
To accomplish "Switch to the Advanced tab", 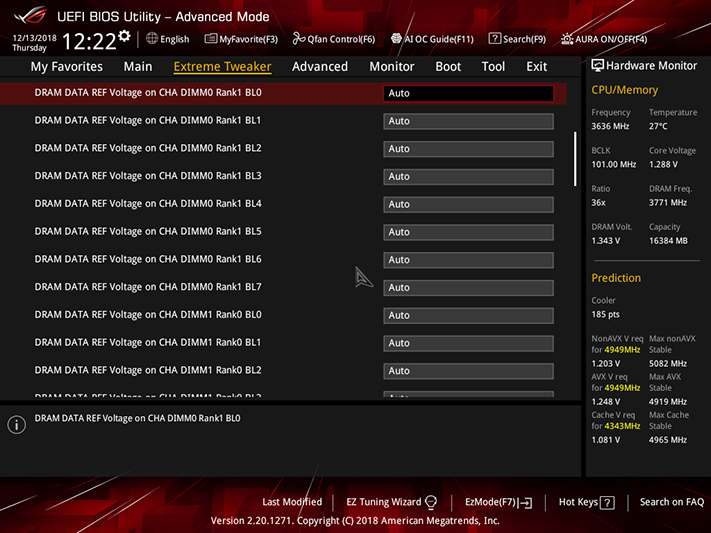I will [x=320, y=67].
